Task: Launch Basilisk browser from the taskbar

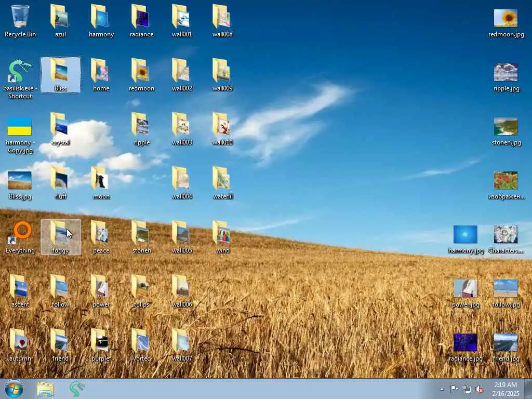Action: (x=77, y=389)
